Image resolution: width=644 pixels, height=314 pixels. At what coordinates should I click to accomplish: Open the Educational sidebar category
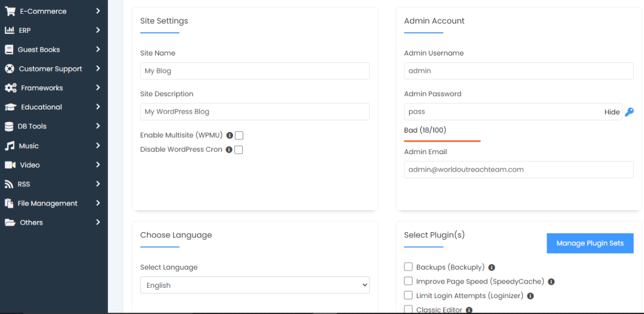41,107
